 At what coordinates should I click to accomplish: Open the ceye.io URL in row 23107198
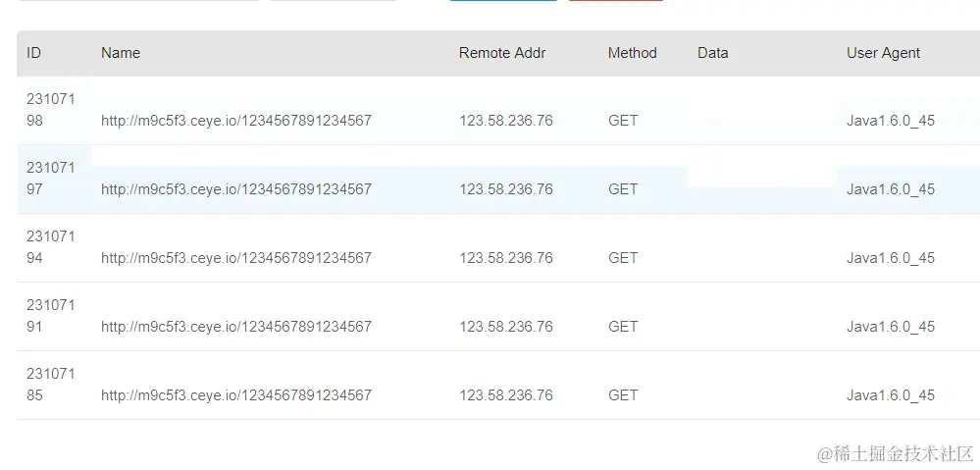coord(236,121)
